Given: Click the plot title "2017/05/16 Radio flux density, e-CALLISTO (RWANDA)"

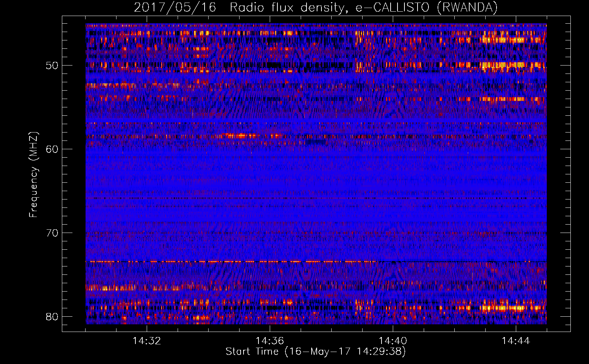Looking at the screenshot, I should click(316, 8).
